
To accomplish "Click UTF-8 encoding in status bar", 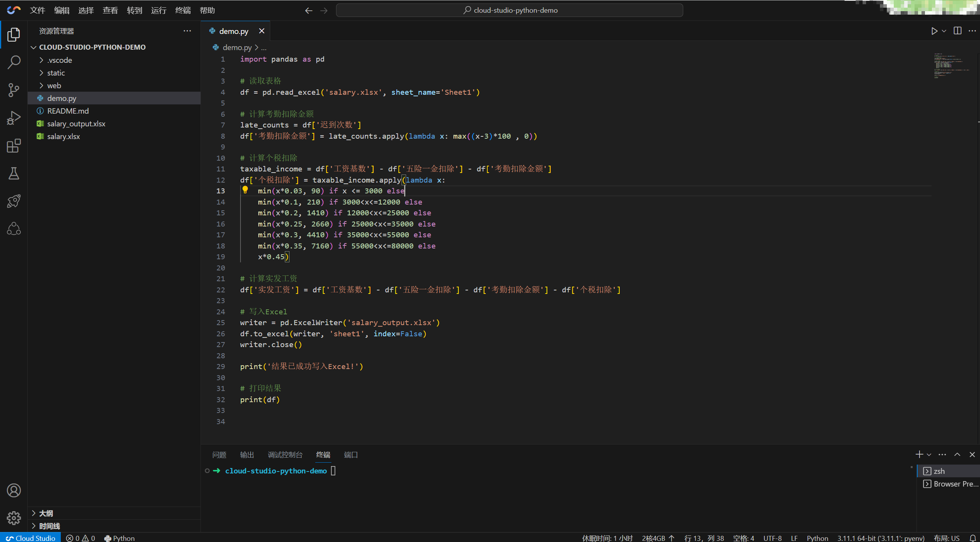I will pyautogui.click(x=772, y=538).
